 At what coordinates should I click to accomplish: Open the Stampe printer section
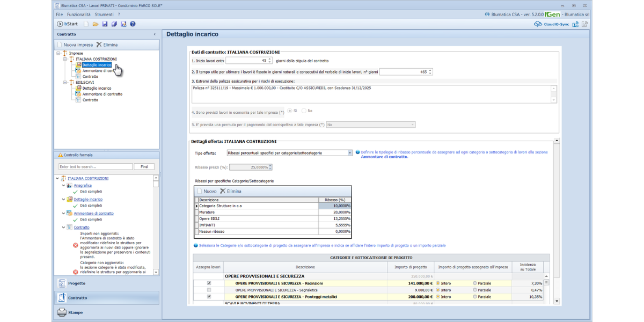tap(62, 312)
